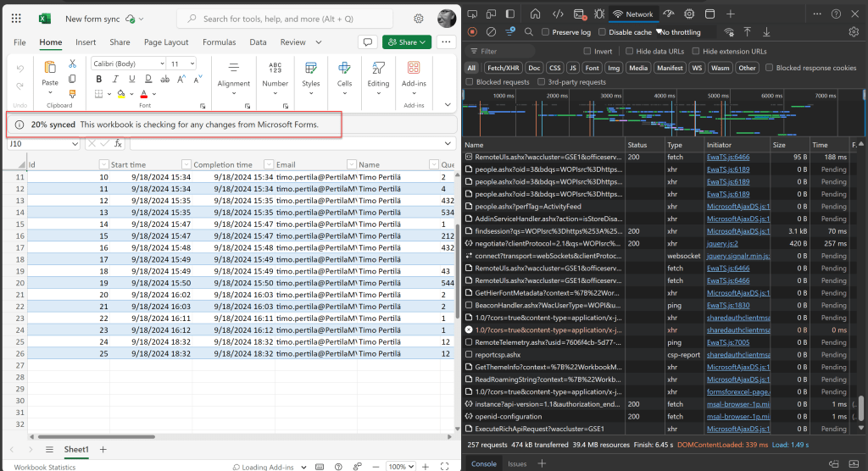This screenshot has height=471, width=868.
Task: Open the Excel comments pane icon
Action: [x=367, y=42]
